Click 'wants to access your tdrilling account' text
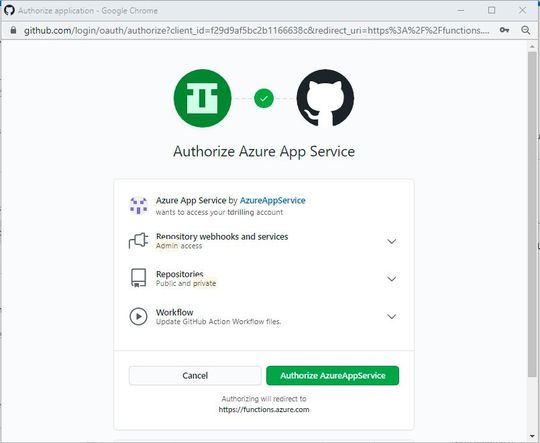540x443 pixels. [219, 212]
